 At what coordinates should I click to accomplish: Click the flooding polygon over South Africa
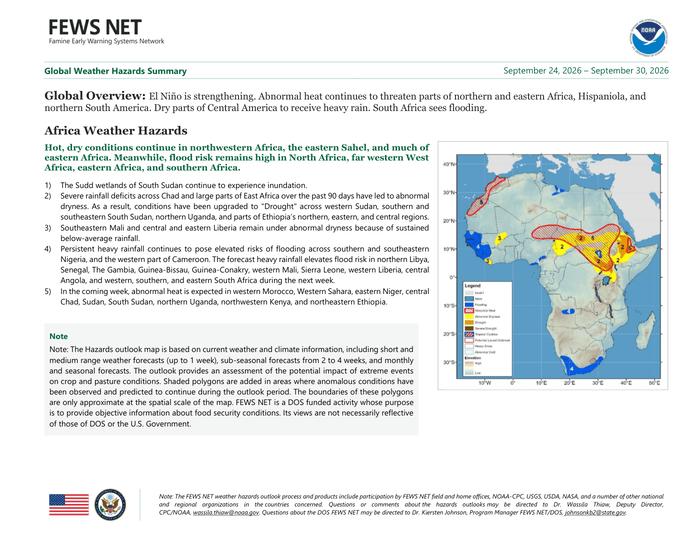[x=579, y=366]
